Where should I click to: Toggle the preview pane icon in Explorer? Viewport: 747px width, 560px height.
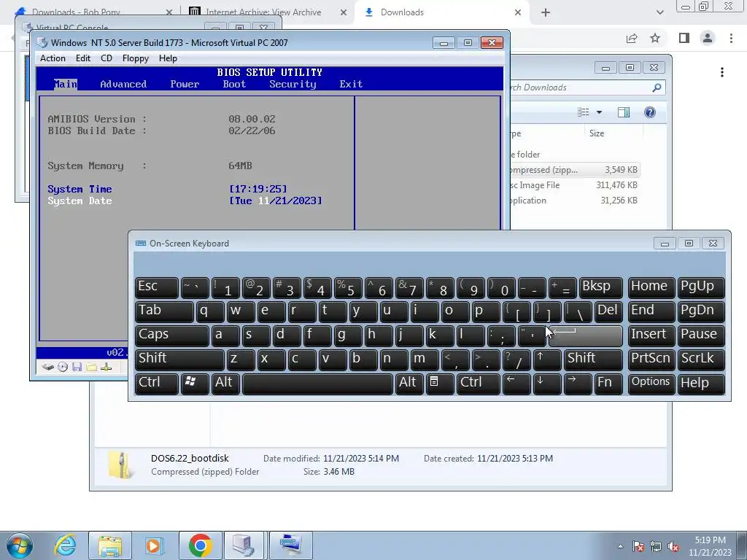click(624, 112)
